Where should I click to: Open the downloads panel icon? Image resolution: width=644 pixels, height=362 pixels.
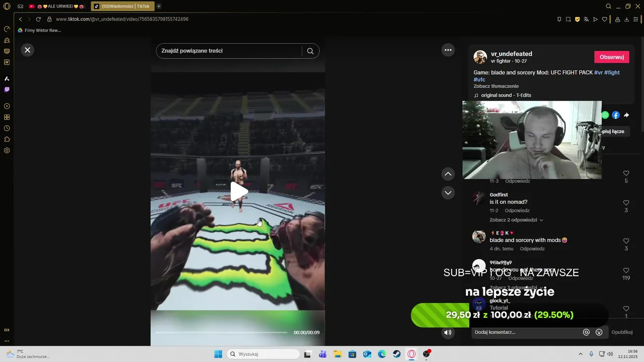coord(626,19)
